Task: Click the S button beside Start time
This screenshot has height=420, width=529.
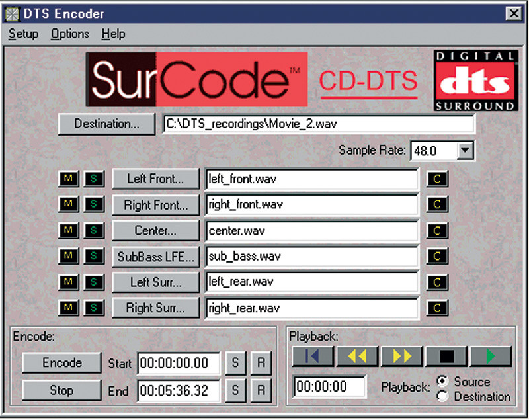Action: (235, 363)
